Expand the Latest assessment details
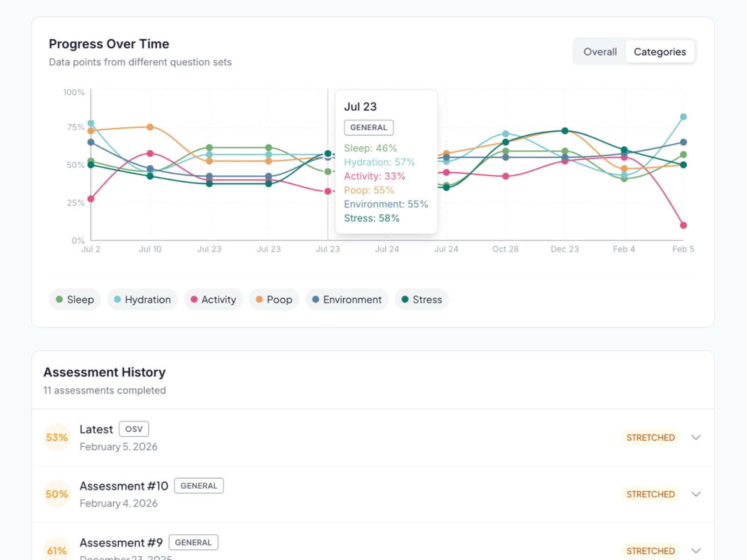The image size is (747, 560). (x=696, y=437)
